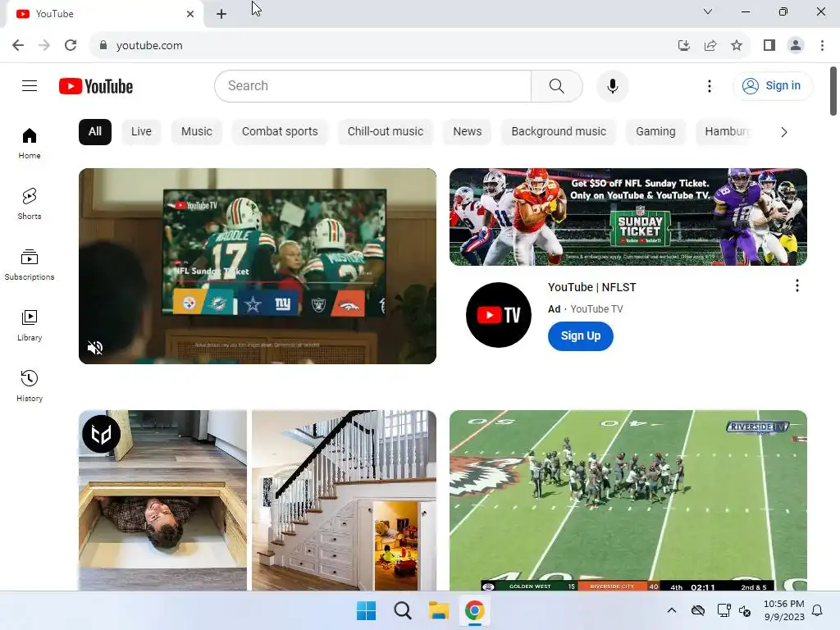840x630 pixels.
Task: Select the Gaming filter chip
Action: coord(655,132)
